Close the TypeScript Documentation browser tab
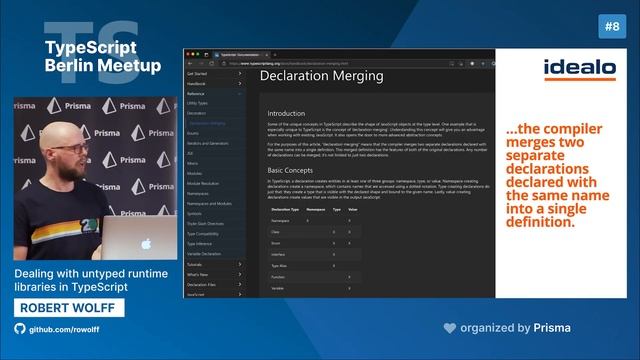 [x=267, y=55]
